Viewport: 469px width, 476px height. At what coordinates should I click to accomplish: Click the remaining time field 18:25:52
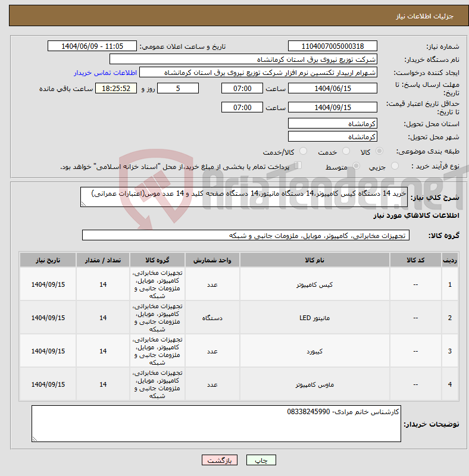[116, 88]
